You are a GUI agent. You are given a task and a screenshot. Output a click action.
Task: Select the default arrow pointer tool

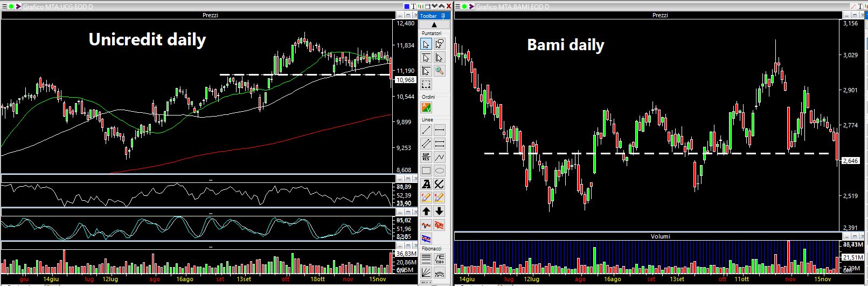[x=426, y=44]
